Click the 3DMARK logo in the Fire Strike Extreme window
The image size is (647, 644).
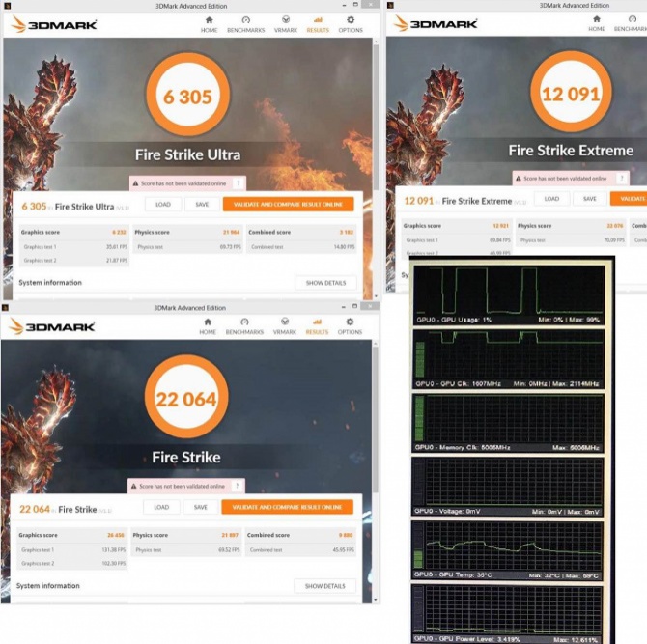pyautogui.click(x=436, y=23)
